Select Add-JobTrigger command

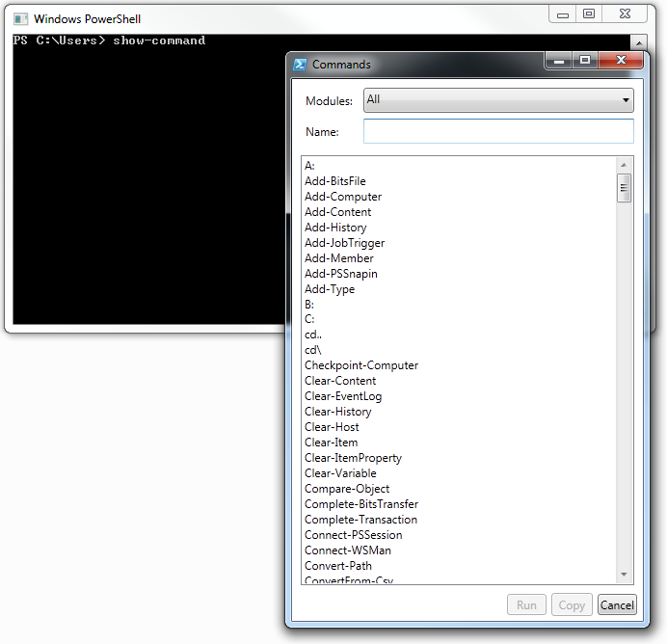tap(344, 243)
